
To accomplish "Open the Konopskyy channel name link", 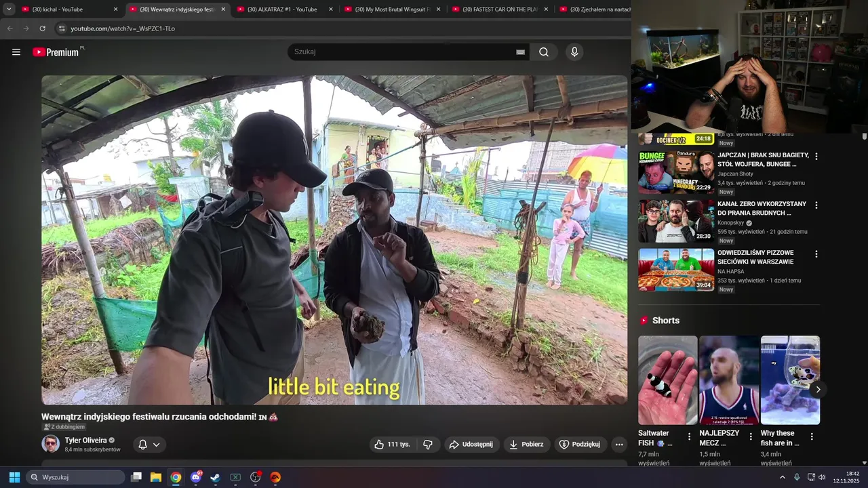I will (731, 223).
